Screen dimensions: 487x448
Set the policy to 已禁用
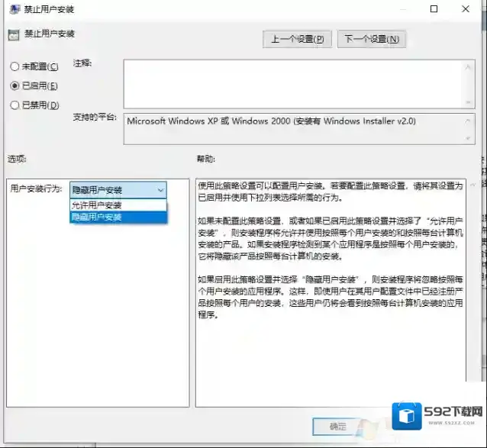(x=15, y=105)
